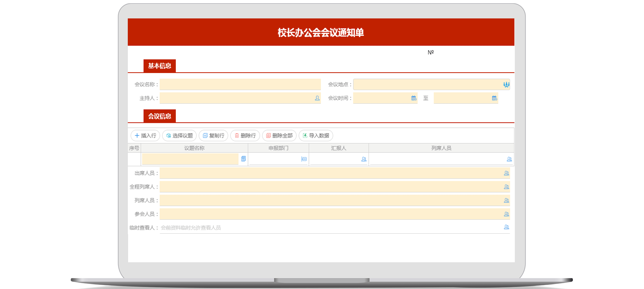Click the people icon in 列席人员 table cell

click(509, 159)
